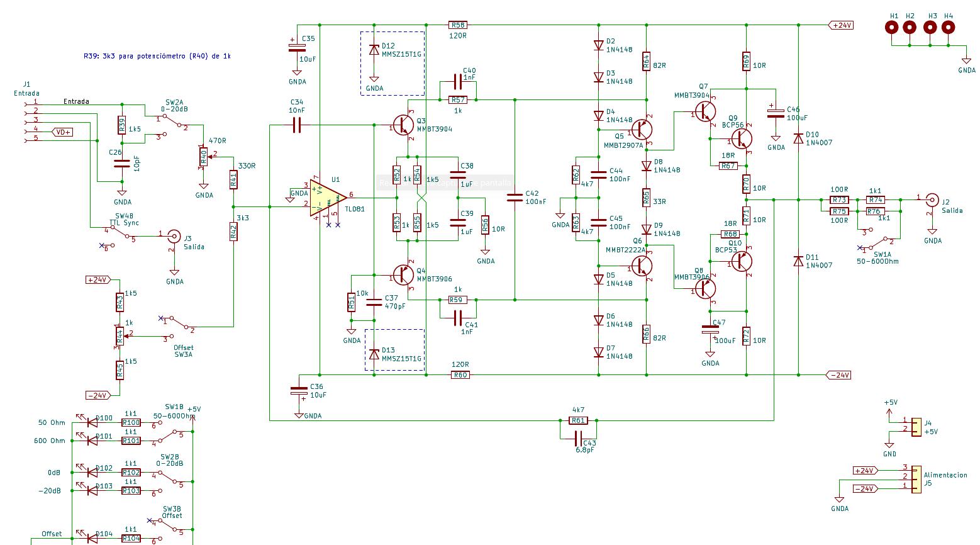
Task: Select the R59 1k resistor
Action: pyautogui.click(x=457, y=300)
